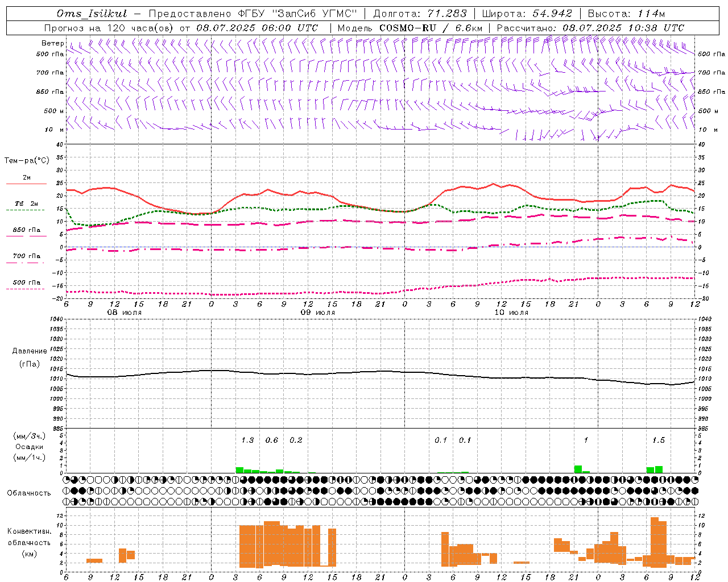Click the 10 июля date label
Screen dimensions: 728x582
click(x=511, y=313)
